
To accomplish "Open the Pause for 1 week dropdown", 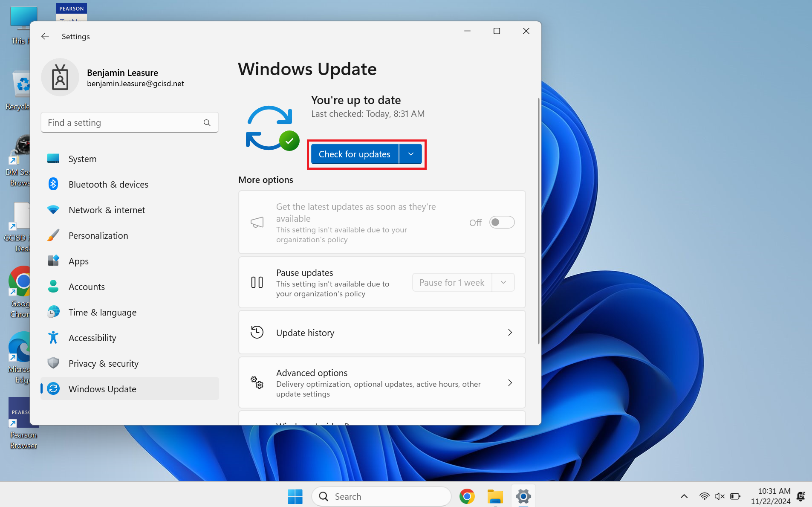I will (503, 282).
